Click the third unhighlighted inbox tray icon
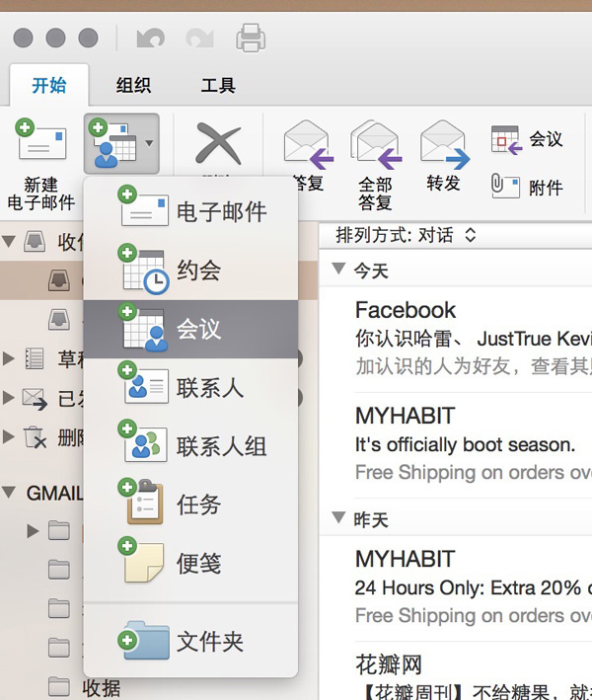This screenshot has width=592, height=700. [x=59, y=319]
